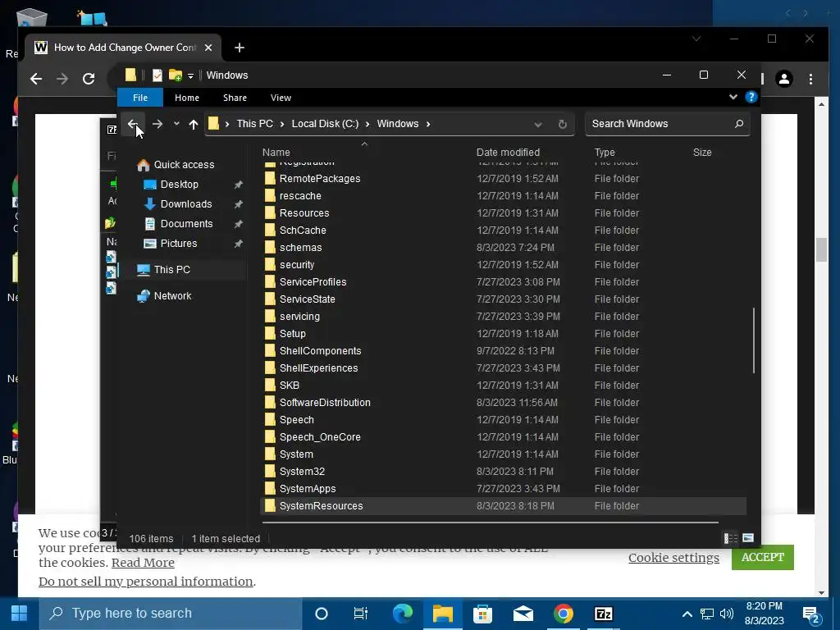Expand the breadcrumb arrow after Windows
The height and width of the screenshot is (630, 840).
(428, 124)
